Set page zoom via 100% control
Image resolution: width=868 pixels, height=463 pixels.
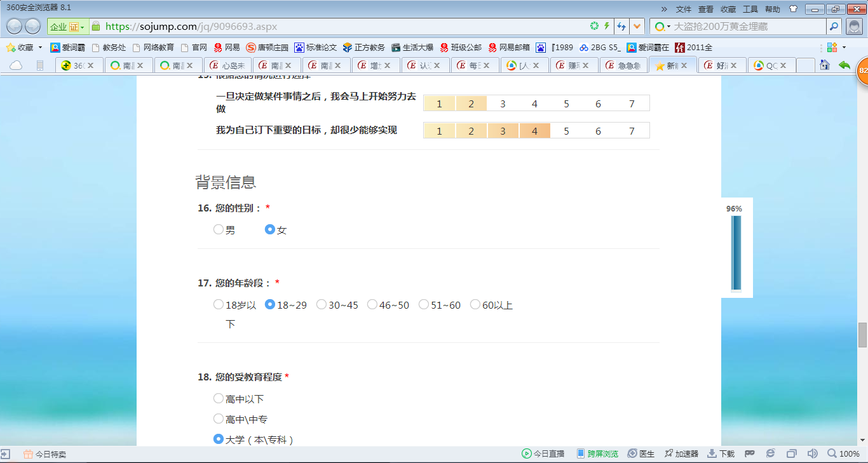click(x=843, y=454)
